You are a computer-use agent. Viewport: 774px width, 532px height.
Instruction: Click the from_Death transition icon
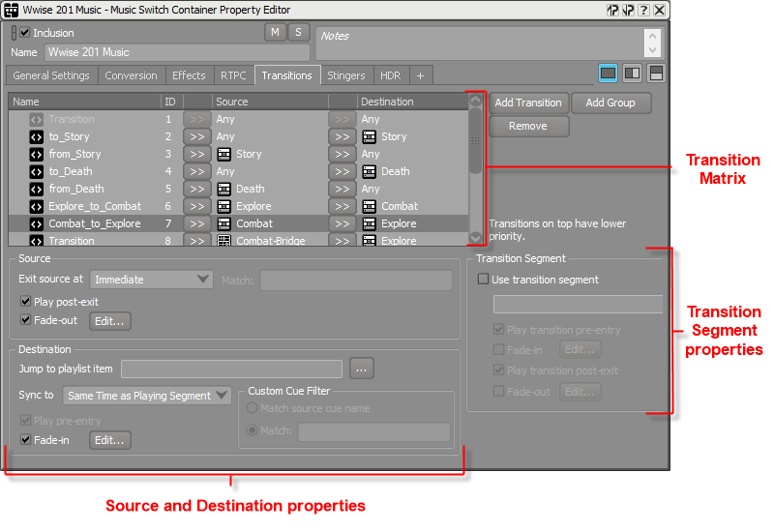click(37, 189)
